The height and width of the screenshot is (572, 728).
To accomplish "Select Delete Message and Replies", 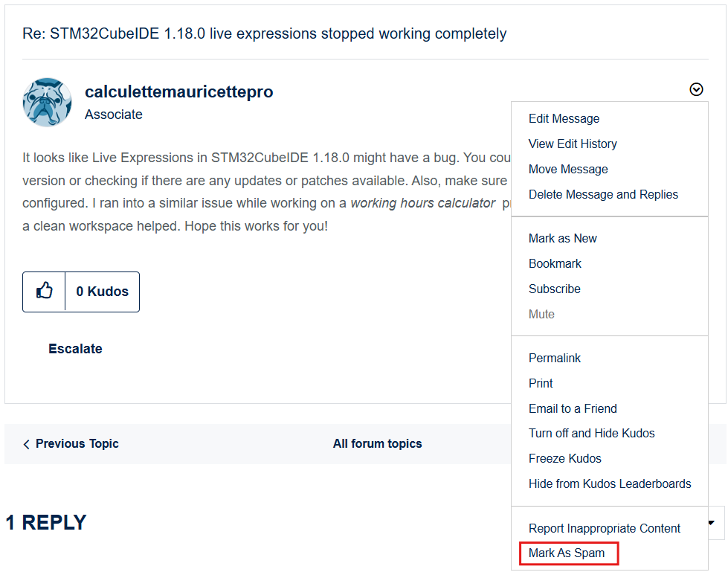I will point(603,195).
